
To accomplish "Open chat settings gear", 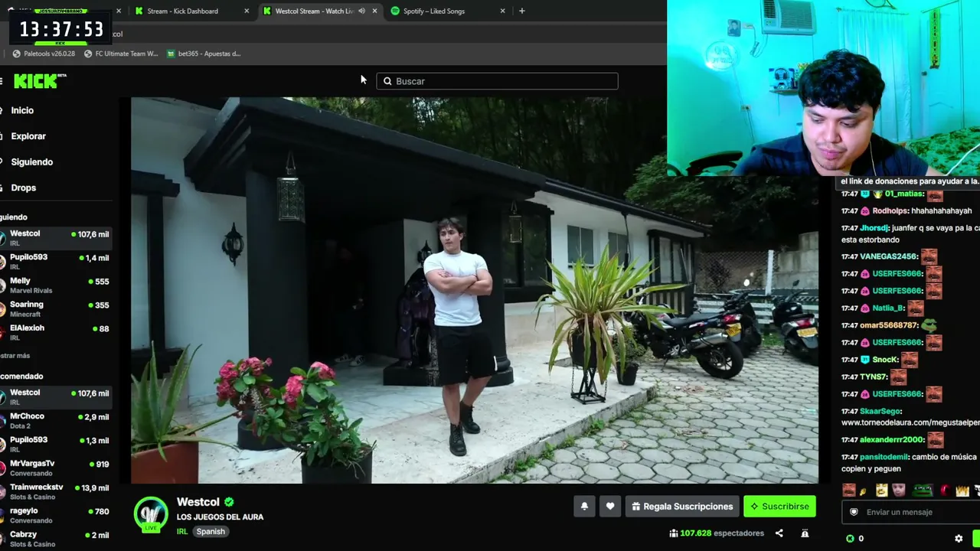I will [x=959, y=539].
